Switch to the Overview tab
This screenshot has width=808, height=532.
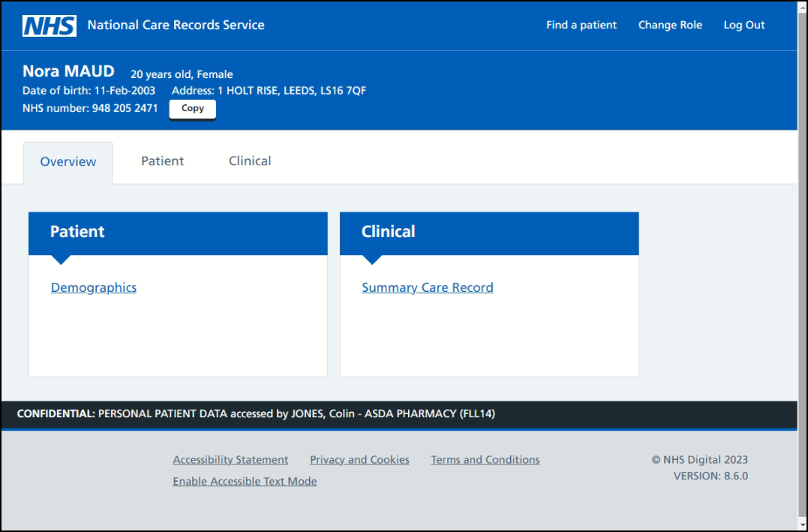(x=68, y=162)
